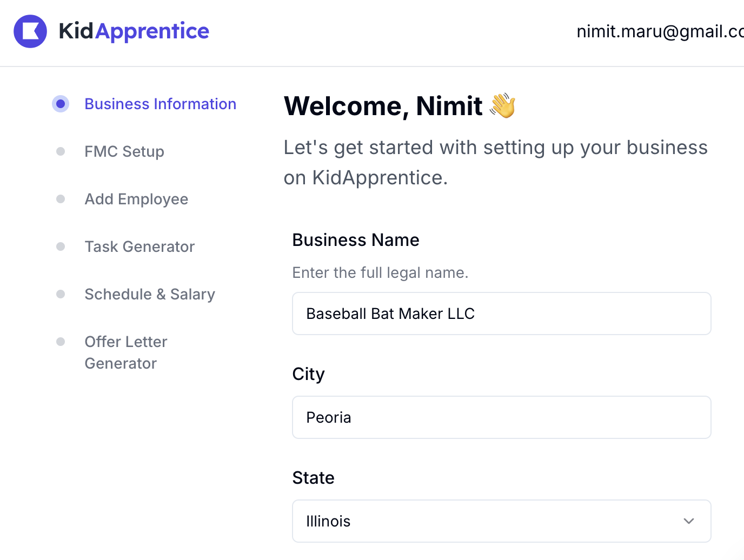Viewport: 744px width, 560px height.
Task: Click the KidApprentice round logo icon
Action: pyautogui.click(x=30, y=31)
